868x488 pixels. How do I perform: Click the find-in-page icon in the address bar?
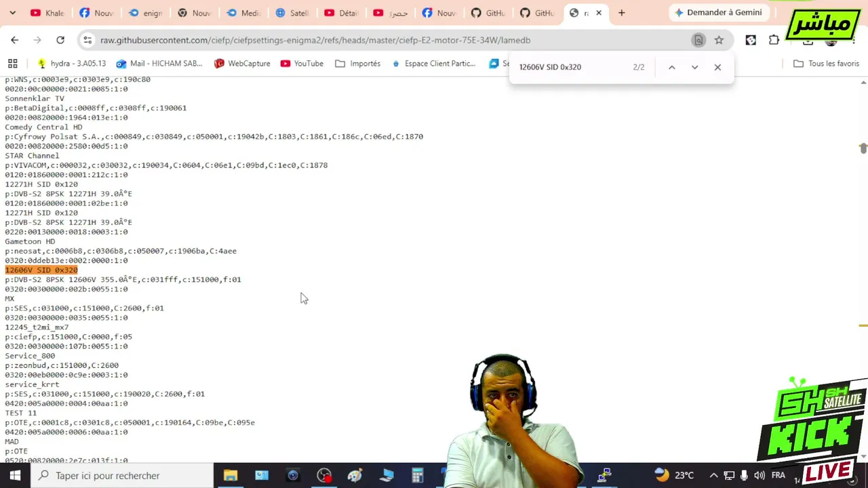(x=698, y=40)
